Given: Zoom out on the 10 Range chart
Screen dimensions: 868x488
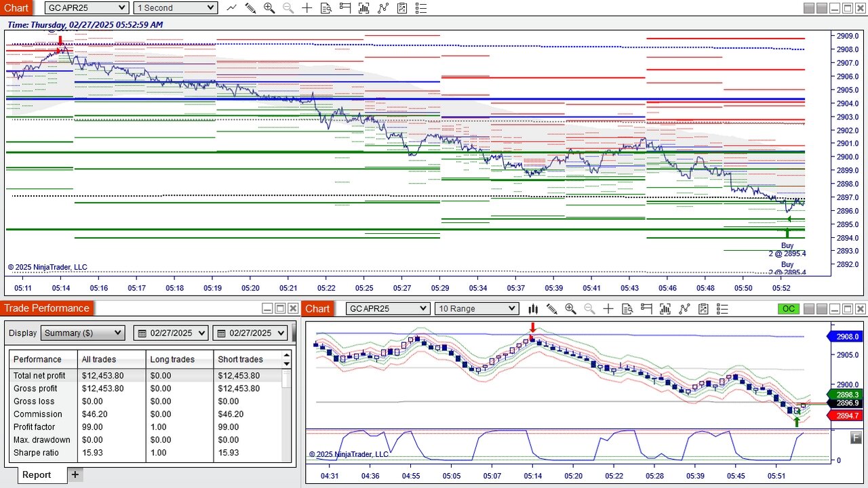Looking at the screenshot, I should (589, 309).
